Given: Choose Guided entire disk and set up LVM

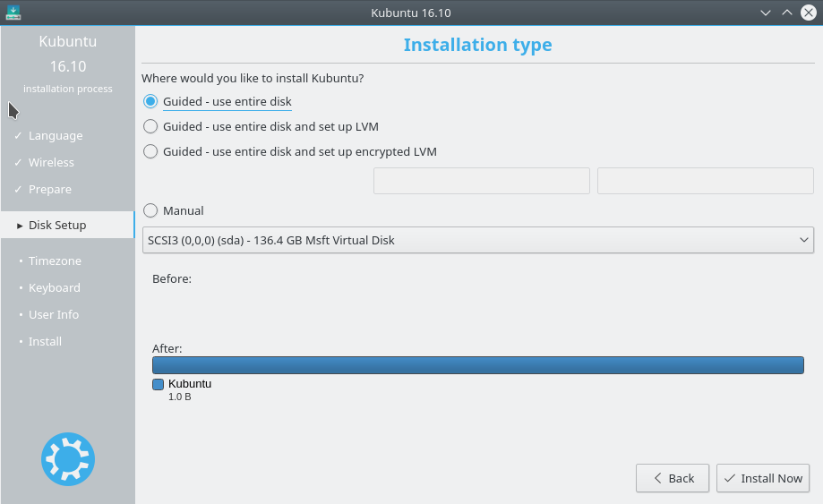Looking at the screenshot, I should [x=261, y=126].
